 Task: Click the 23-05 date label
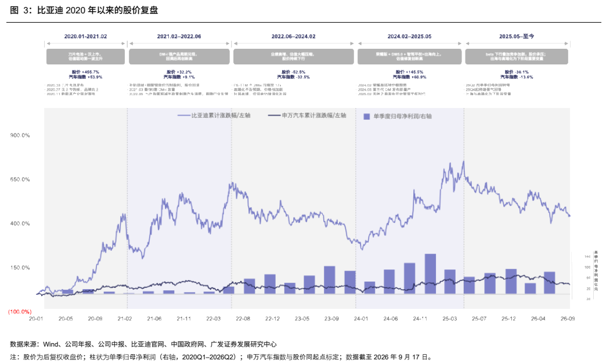pos(302,318)
